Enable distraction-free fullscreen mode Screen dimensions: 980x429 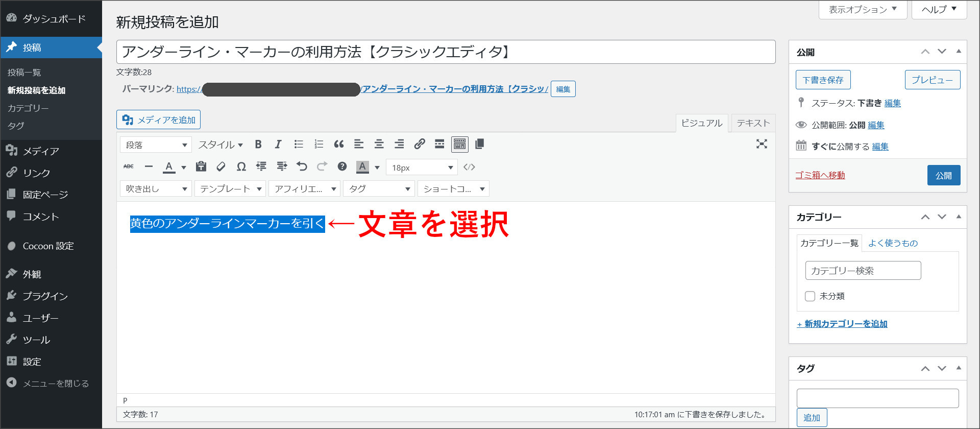click(762, 144)
